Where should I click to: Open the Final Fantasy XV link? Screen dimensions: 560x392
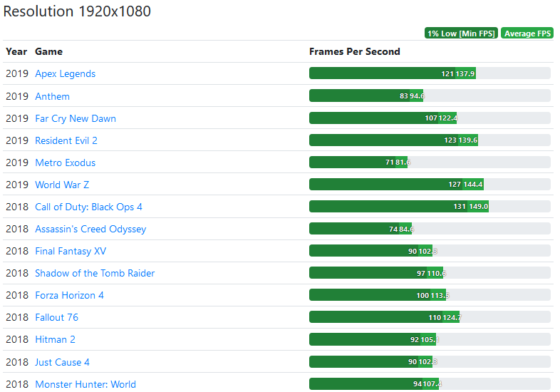coord(71,251)
